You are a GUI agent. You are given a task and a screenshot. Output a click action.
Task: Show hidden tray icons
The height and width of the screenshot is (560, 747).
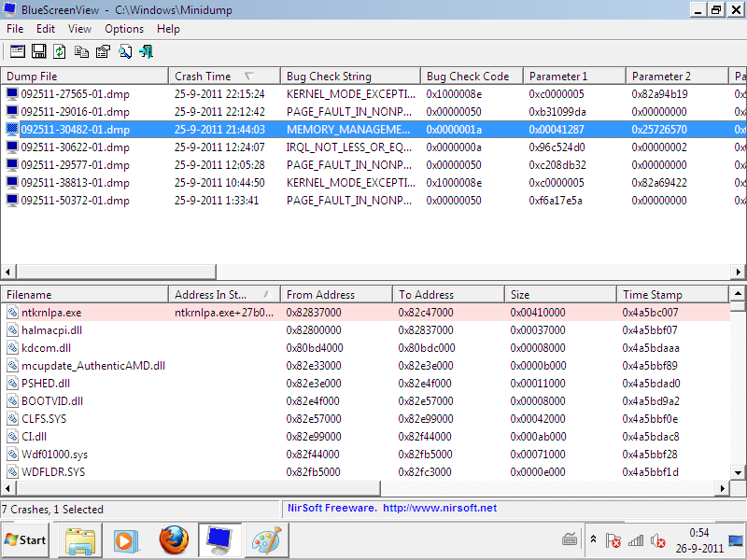[593, 539]
